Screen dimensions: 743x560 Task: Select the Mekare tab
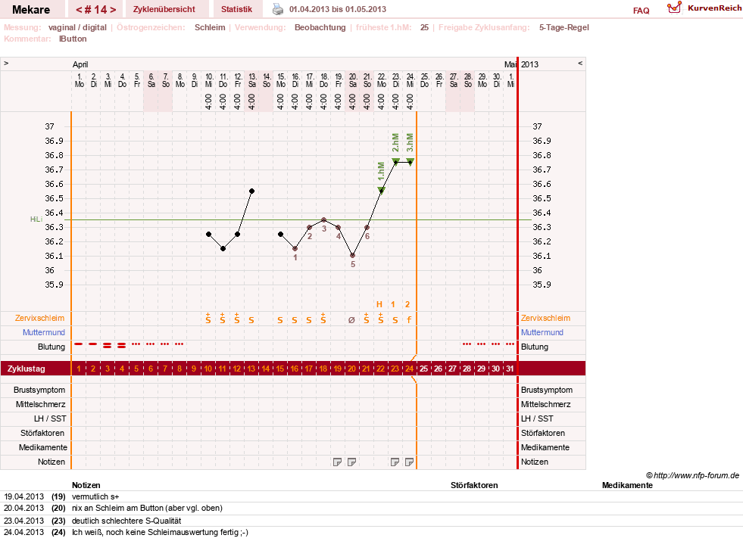pyautogui.click(x=31, y=10)
